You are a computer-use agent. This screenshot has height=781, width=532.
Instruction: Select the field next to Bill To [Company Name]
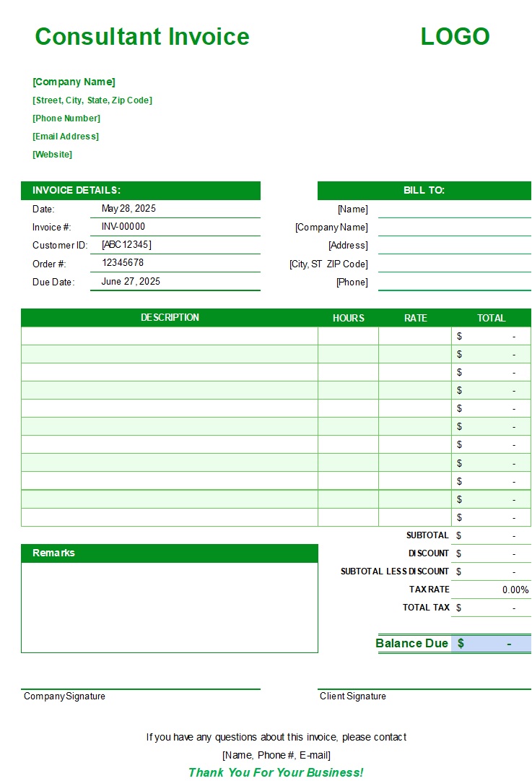(x=454, y=227)
